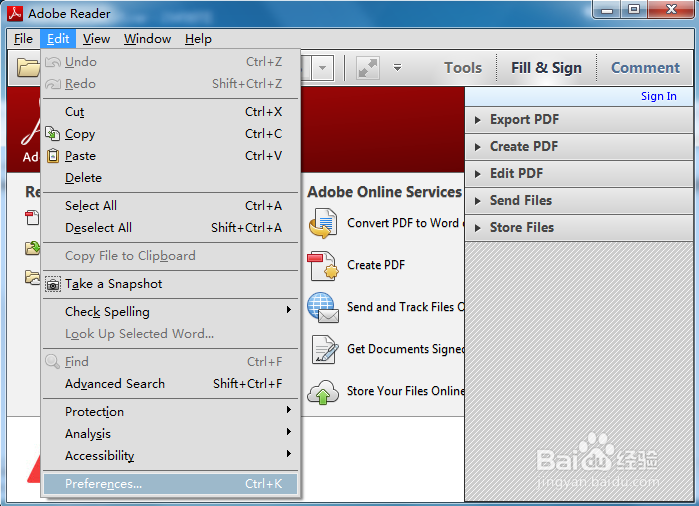
Task: Click the Send and Track Files globe icon
Action: pyautogui.click(x=323, y=307)
